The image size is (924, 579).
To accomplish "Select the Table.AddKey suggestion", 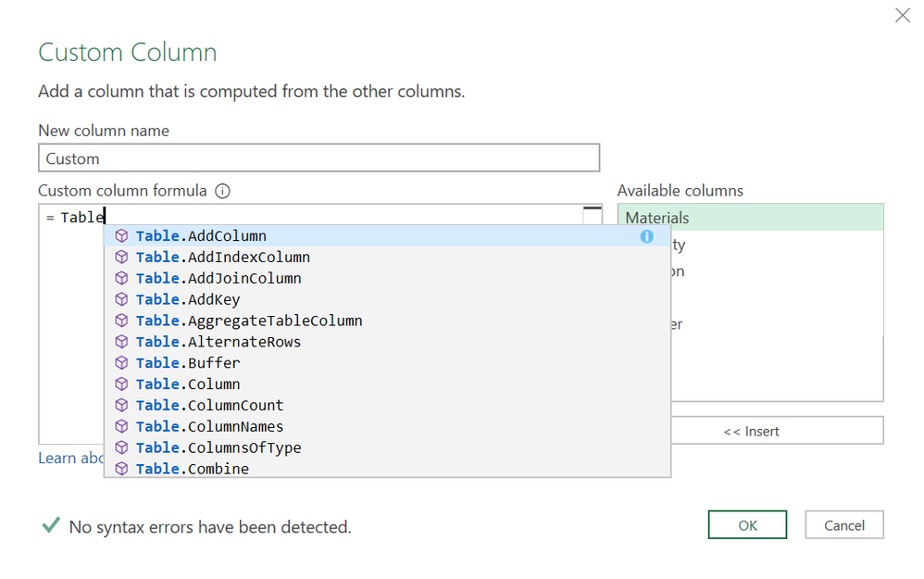I will [387, 299].
